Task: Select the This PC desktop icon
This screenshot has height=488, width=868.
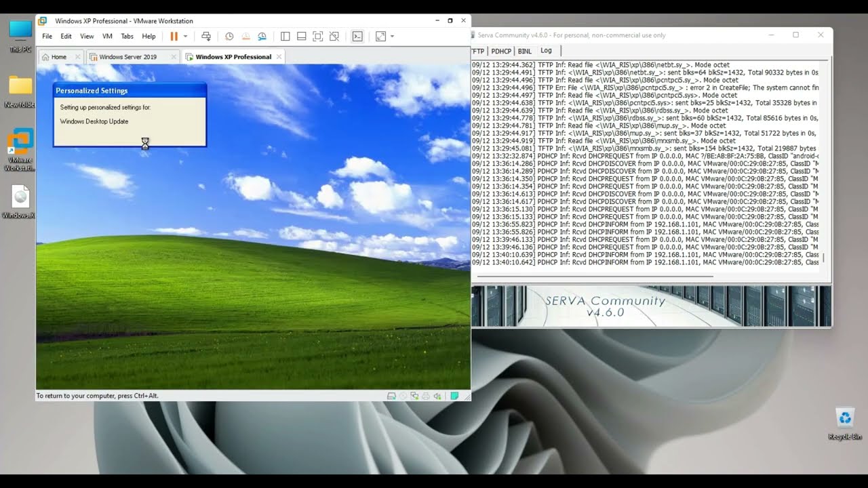Action: [x=20, y=37]
